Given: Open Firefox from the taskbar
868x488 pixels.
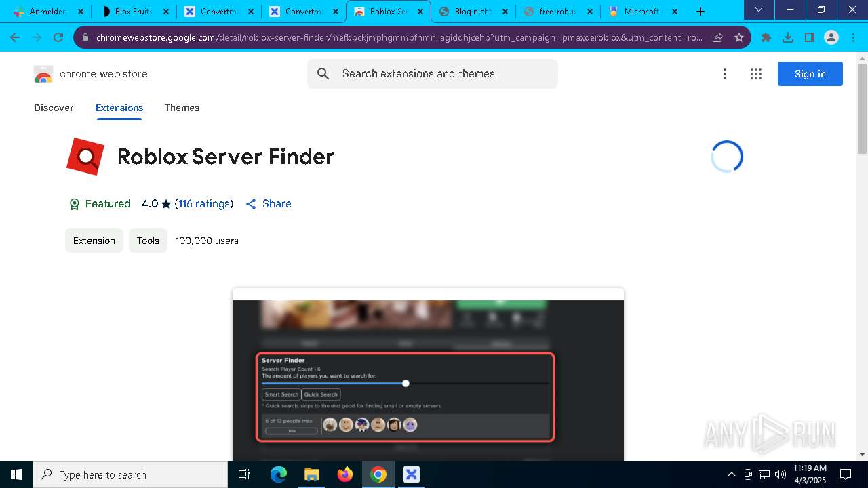Looking at the screenshot, I should [x=345, y=474].
